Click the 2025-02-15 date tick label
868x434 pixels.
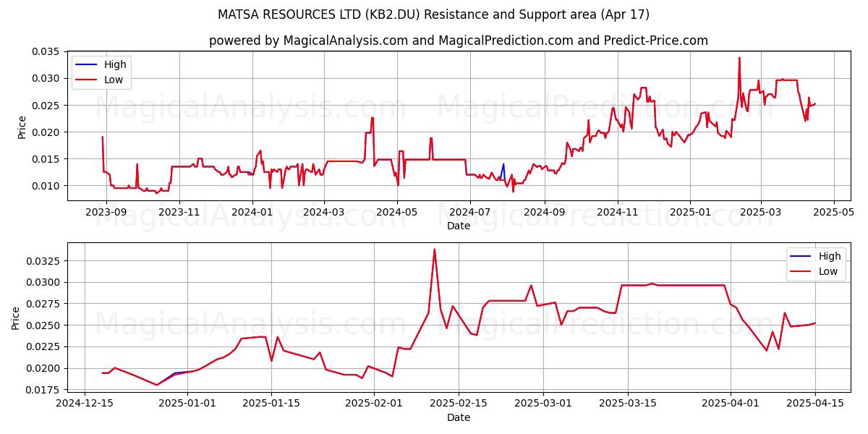coord(459,404)
